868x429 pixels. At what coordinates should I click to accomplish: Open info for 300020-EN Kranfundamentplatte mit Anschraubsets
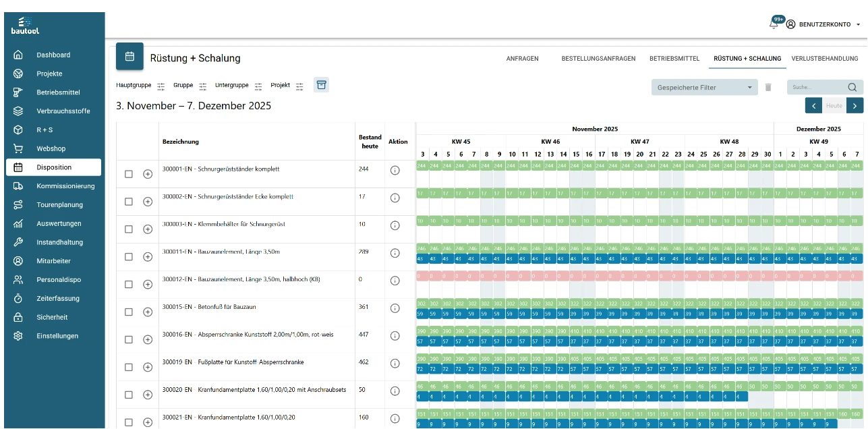[x=395, y=391]
